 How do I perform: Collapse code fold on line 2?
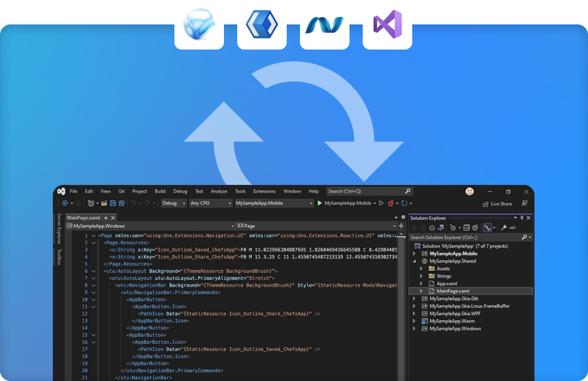93,243
